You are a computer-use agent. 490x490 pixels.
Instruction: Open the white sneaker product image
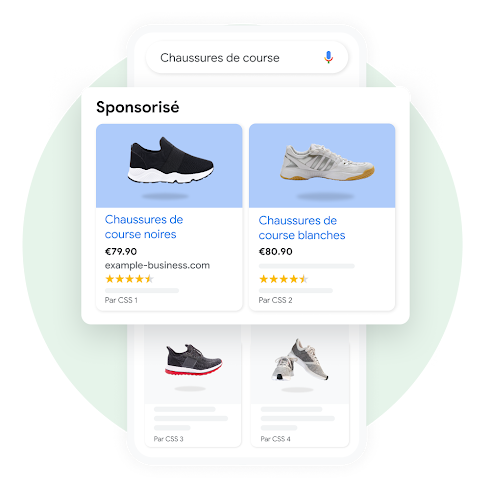point(322,166)
